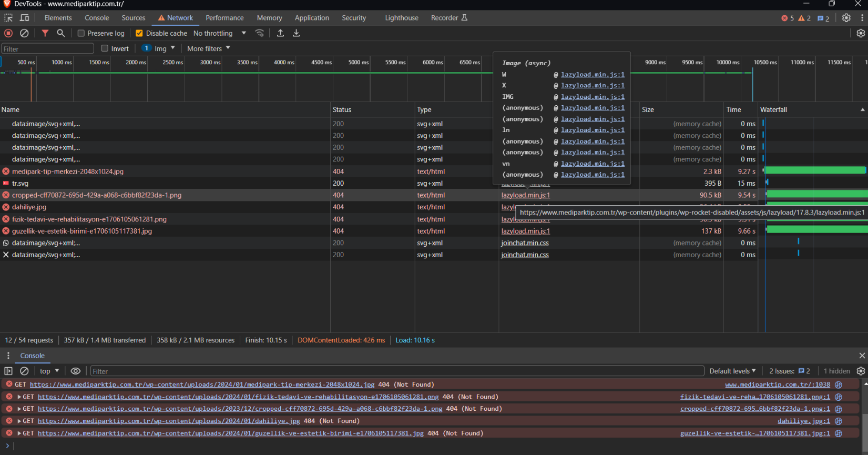The width and height of the screenshot is (868, 455).
Task: Open DevTools three-dot customize menu
Action: (x=862, y=18)
